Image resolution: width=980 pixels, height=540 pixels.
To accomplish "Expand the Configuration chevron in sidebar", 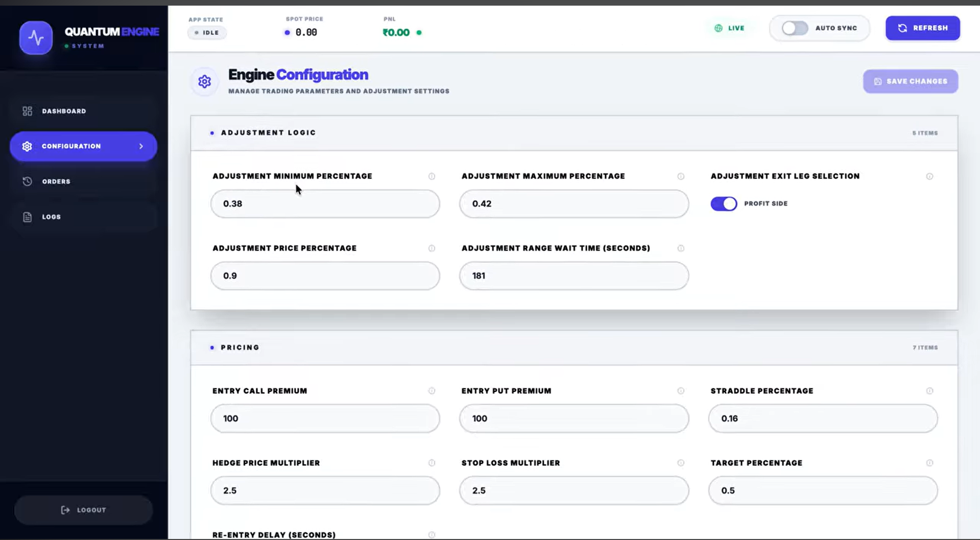I will click(x=141, y=146).
